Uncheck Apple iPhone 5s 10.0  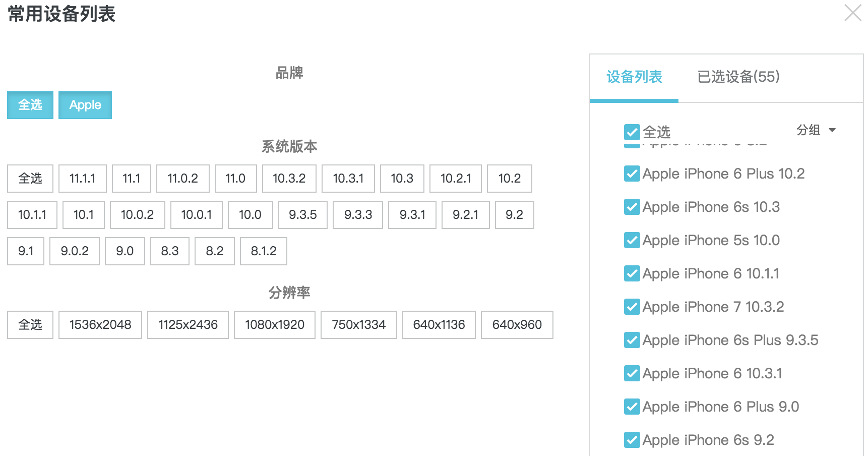pos(632,240)
